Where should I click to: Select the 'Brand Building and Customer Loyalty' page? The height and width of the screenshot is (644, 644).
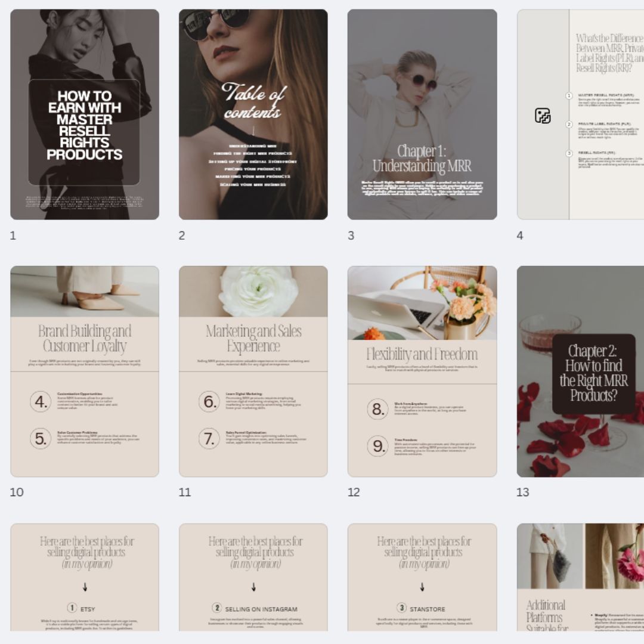point(85,371)
